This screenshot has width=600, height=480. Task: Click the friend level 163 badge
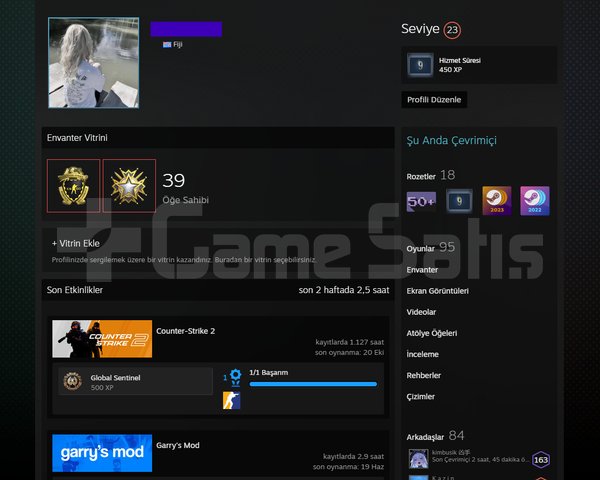[x=541, y=459]
